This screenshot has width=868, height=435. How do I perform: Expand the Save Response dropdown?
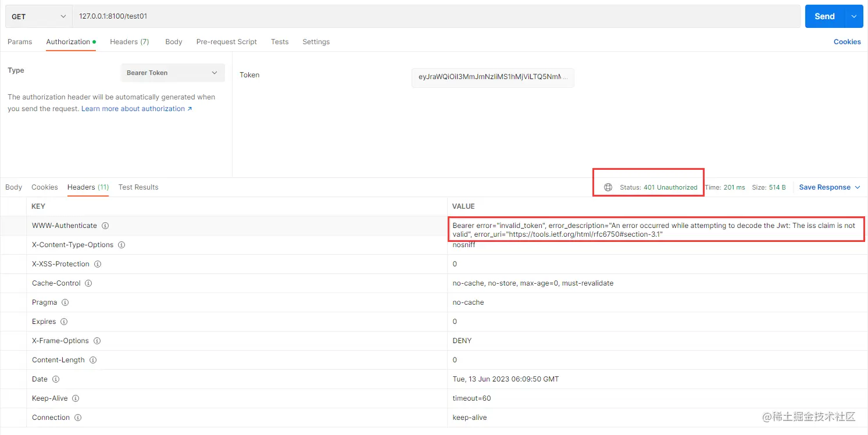tap(829, 187)
